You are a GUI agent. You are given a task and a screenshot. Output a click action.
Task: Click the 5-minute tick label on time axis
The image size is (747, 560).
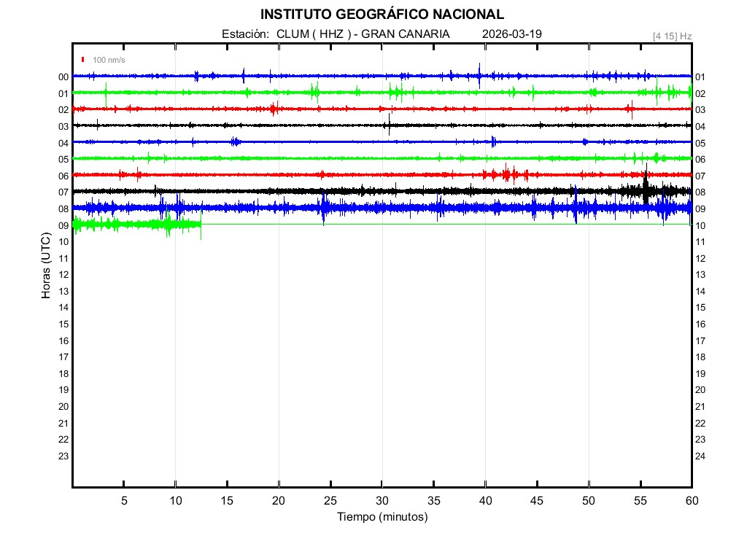[124, 501]
